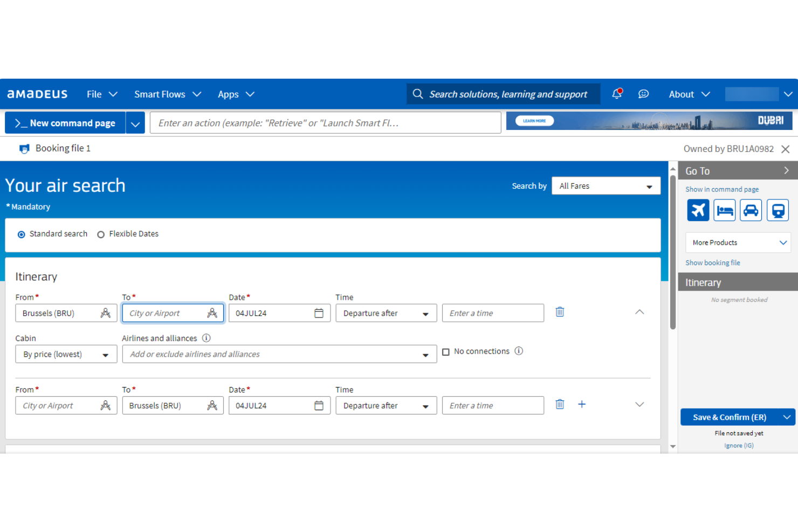The image size is (798, 532).
Task: Click the Show booking file link
Action: point(712,262)
